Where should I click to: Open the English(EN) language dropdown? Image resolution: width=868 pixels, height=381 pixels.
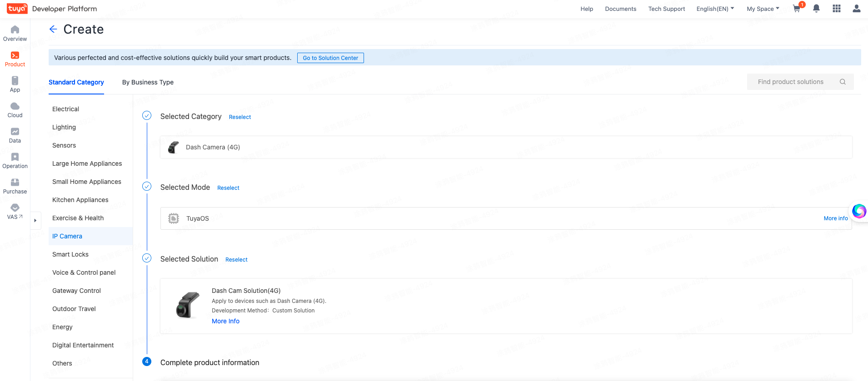(x=715, y=9)
